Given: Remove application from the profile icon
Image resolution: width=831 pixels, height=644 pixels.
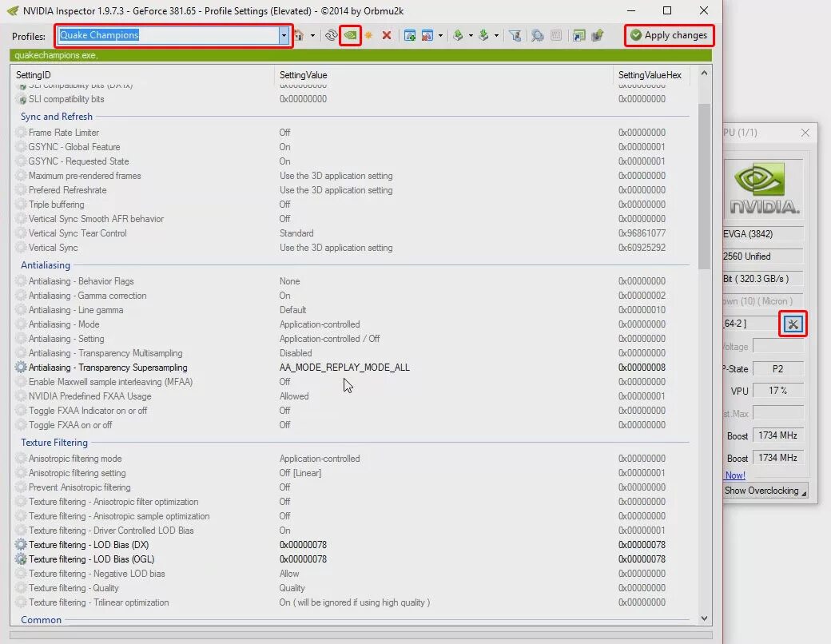Looking at the screenshot, I should click(x=427, y=35).
